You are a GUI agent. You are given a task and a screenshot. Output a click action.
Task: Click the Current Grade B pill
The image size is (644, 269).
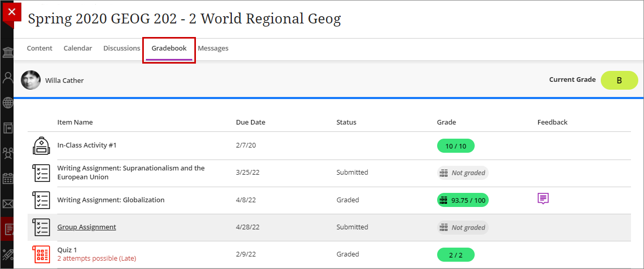pyautogui.click(x=619, y=80)
